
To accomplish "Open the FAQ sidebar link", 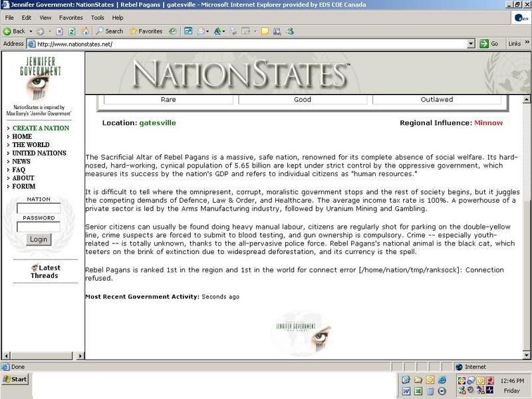I will click(x=19, y=170).
